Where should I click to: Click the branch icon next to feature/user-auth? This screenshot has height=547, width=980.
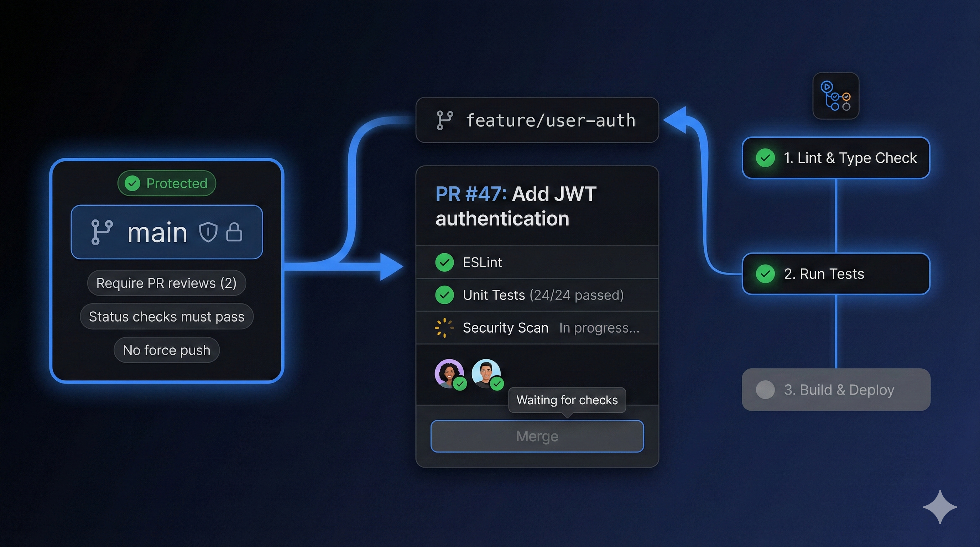[x=446, y=121]
